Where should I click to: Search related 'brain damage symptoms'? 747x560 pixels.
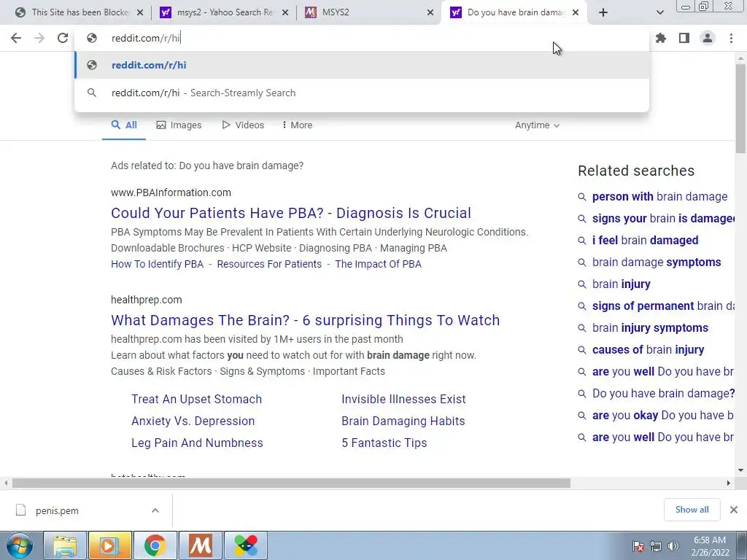[x=657, y=262]
